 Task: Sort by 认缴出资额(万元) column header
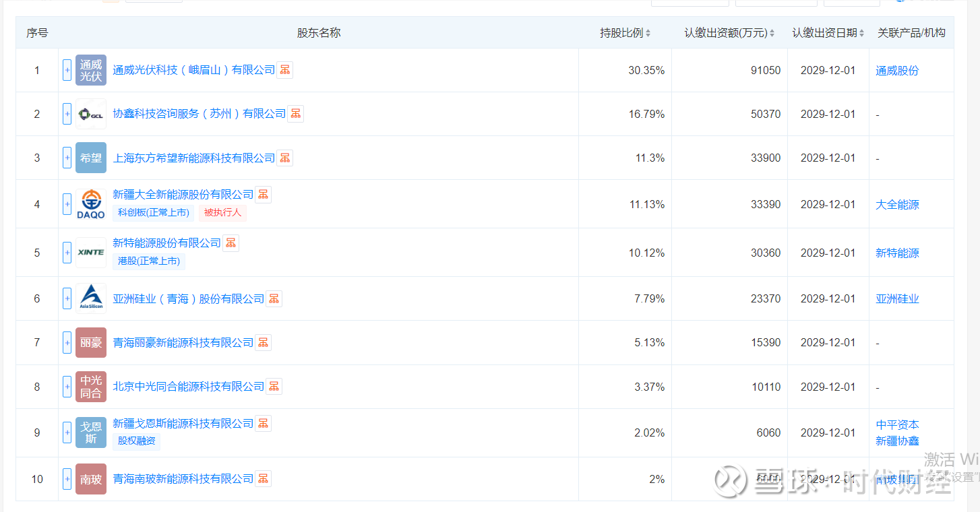pyautogui.click(x=729, y=33)
